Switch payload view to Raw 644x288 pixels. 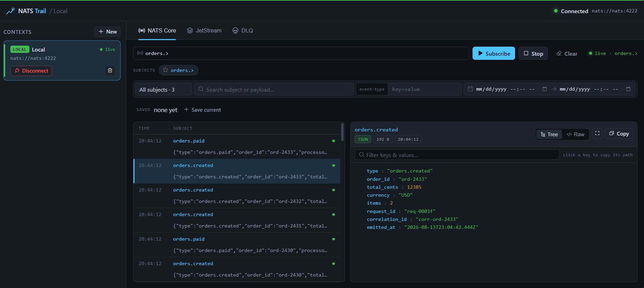(x=576, y=134)
